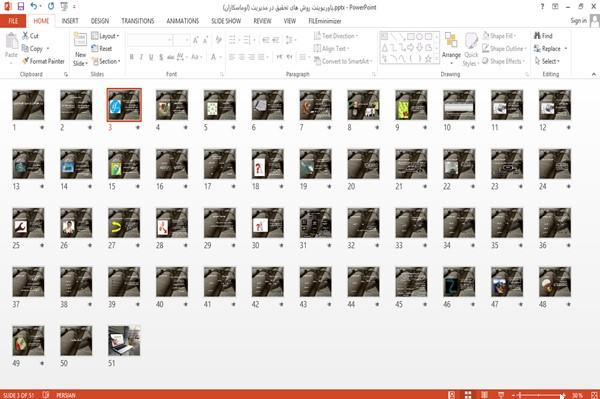Screen dimensions: 600x399
Task: Switch to the TRANSITIONS tab
Action: point(138,21)
